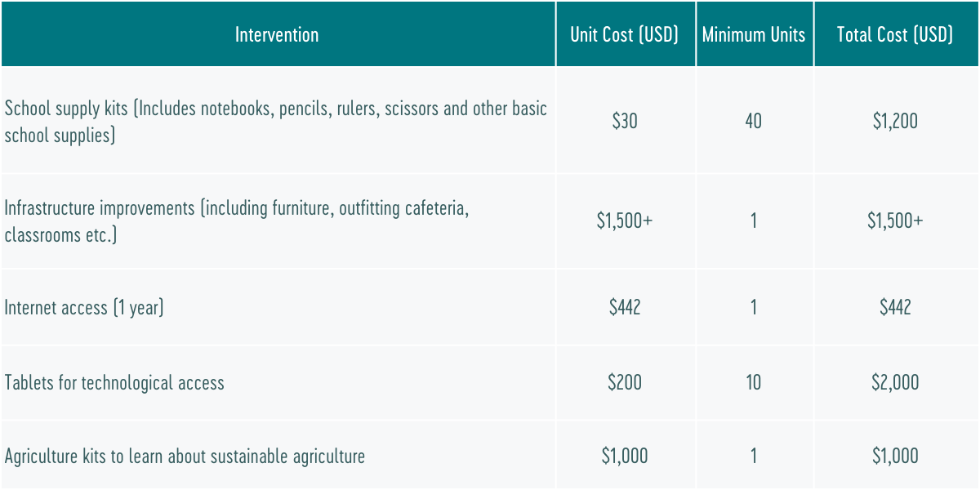The height and width of the screenshot is (490, 980).
Task: Click the $442 total cost cell
Action: coord(895,308)
